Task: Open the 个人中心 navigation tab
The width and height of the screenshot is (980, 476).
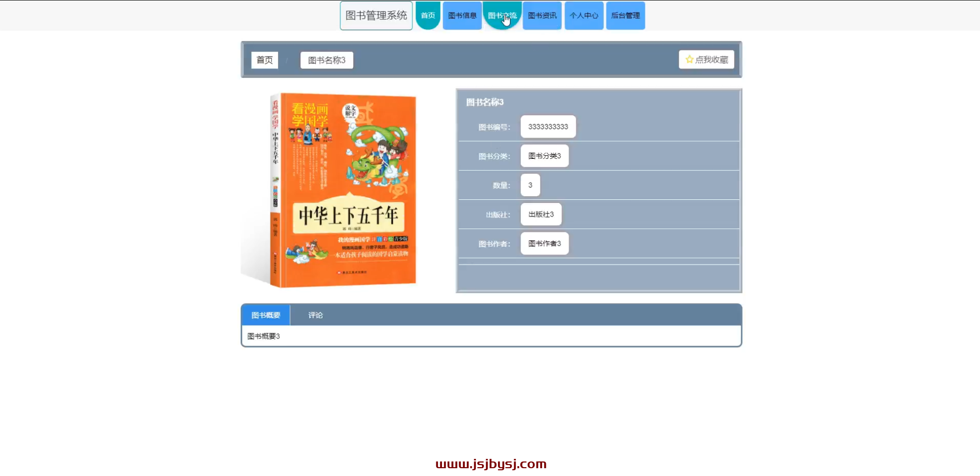Action: pos(584,16)
